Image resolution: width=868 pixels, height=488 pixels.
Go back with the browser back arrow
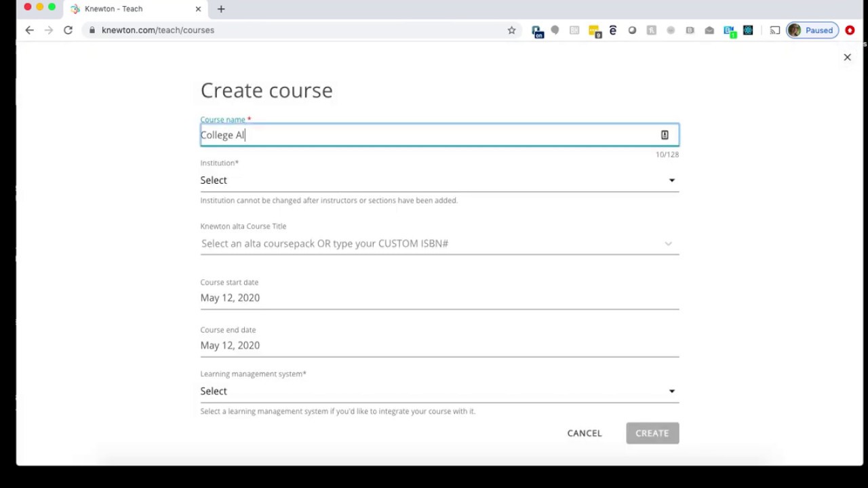click(29, 30)
